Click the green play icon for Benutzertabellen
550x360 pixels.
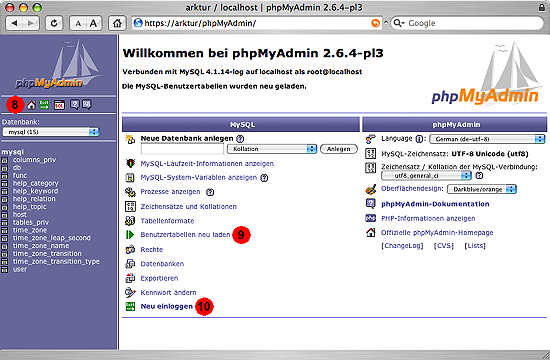(x=130, y=235)
